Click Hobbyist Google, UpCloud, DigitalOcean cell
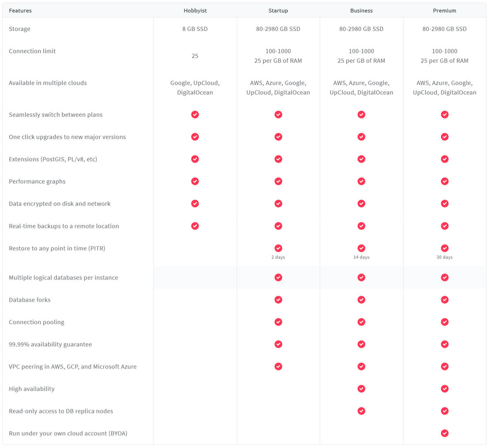The height and width of the screenshot is (448, 489). coord(195,88)
